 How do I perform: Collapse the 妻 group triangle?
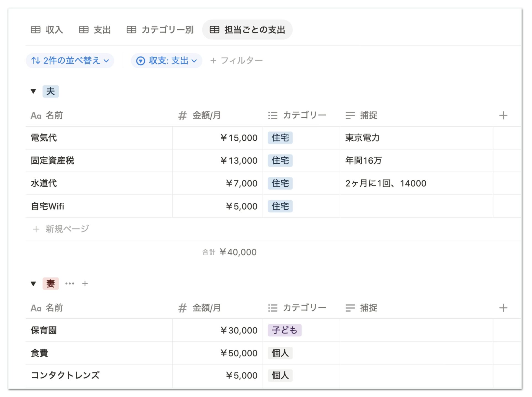click(x=33, y=283)
